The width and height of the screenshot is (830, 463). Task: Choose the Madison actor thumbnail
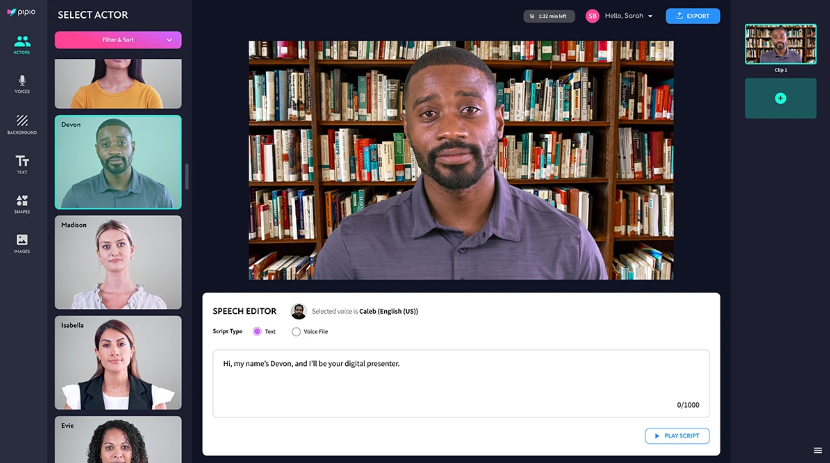tap(118, 262)
